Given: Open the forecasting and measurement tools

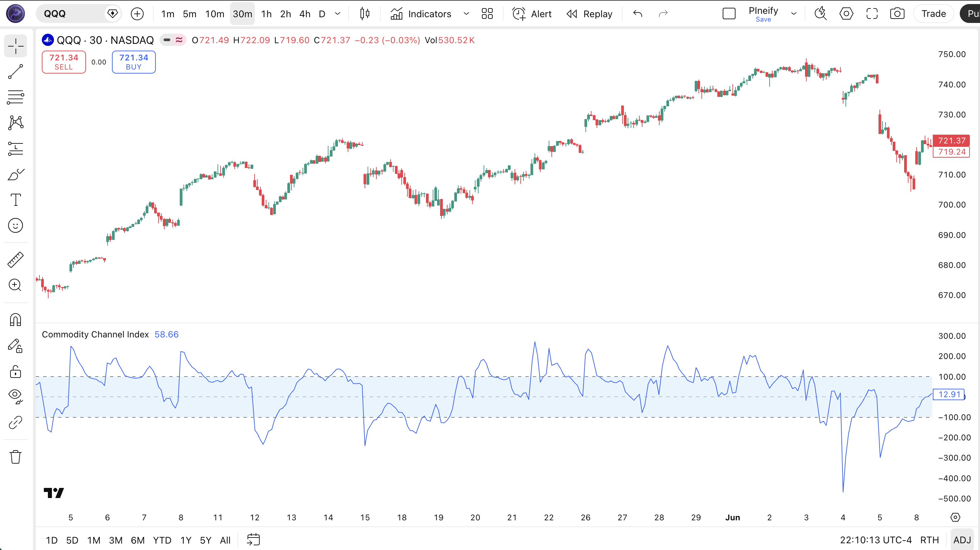Looking at the screenshot, I should (x=16, y=149).
